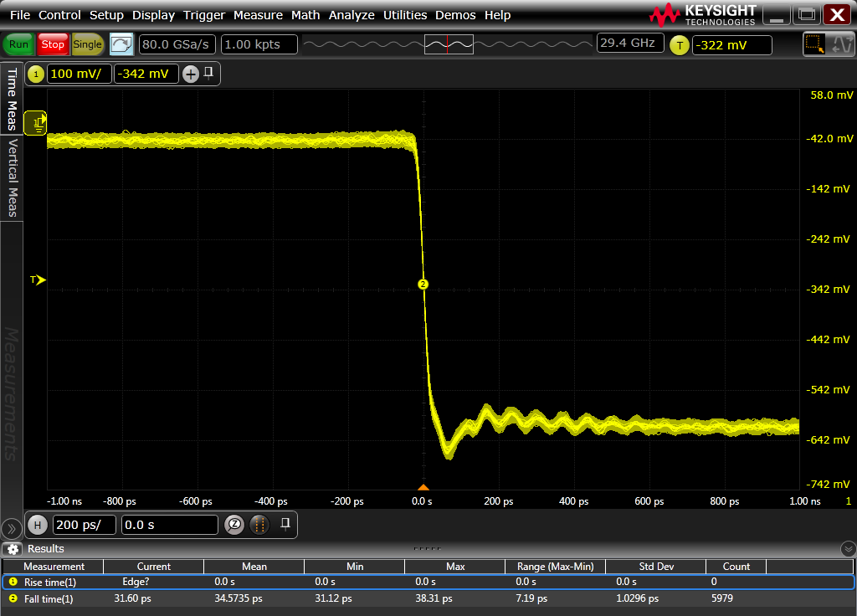Click the horizontal H setup icon

pyautogui.click(x=38, y=525)
